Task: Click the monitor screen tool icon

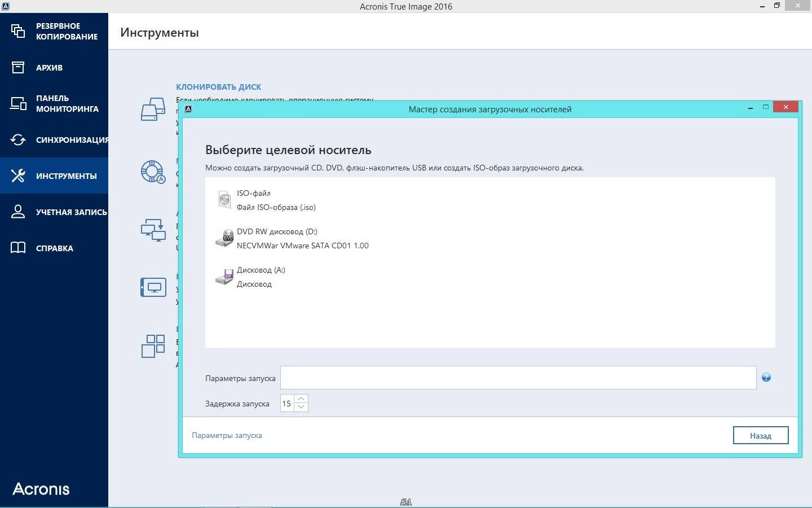Action: point(153,287)
